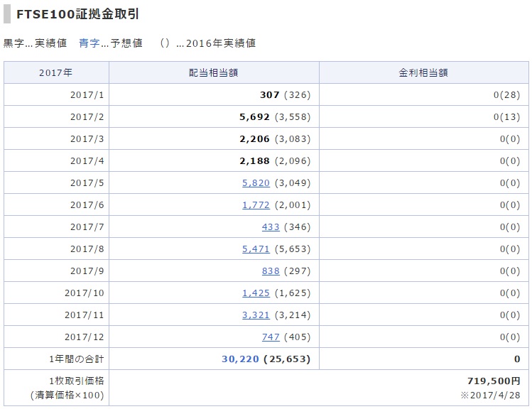The width and height of the screenshot is (532, 409).
Task: Click the 0(13) interest value for 2017/2
Action: 506,117
